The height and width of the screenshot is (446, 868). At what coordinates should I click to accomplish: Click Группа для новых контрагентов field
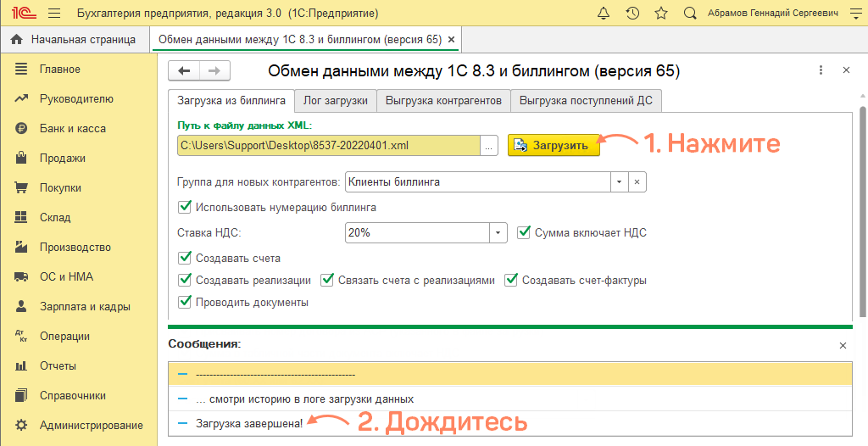[477, 181]
